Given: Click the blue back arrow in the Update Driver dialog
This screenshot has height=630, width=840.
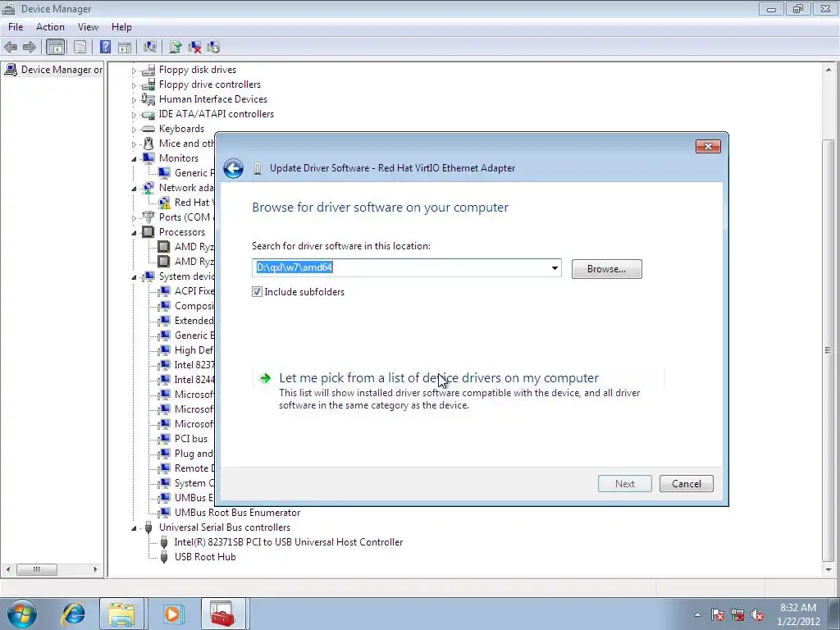Looking at the screenshot, I should (x=234, y=168).
